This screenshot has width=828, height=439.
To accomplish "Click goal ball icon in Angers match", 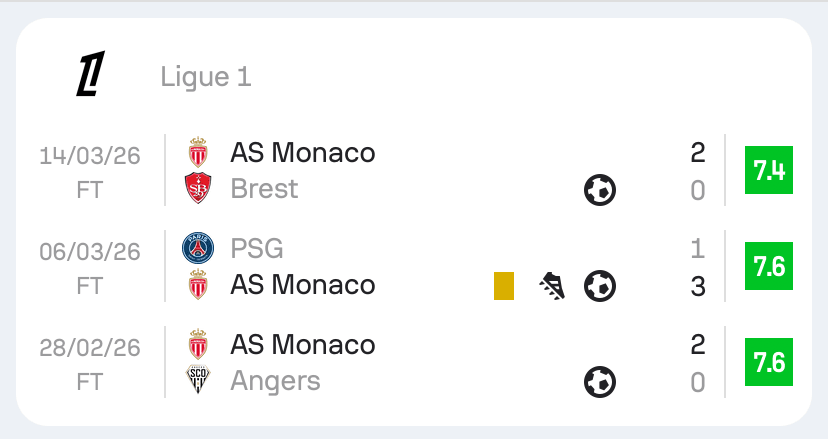I will click(600, 381).
